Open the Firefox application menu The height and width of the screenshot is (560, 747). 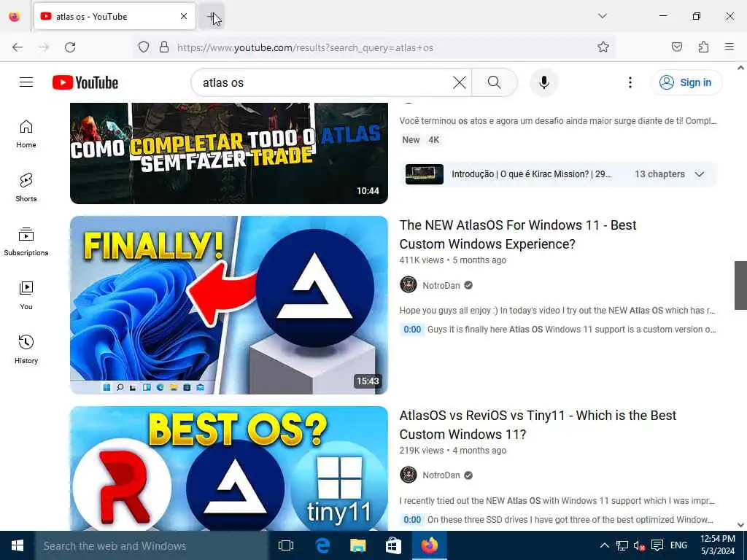tap(729, 47)
